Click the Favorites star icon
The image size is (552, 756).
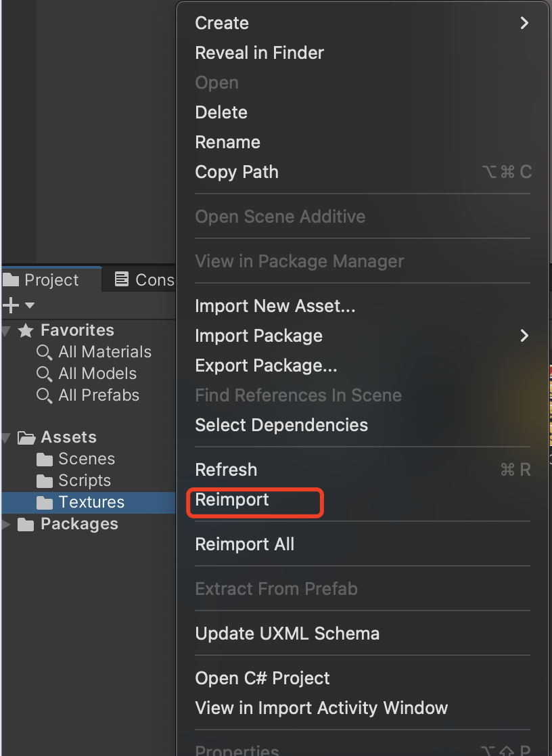tap(26, 330)
